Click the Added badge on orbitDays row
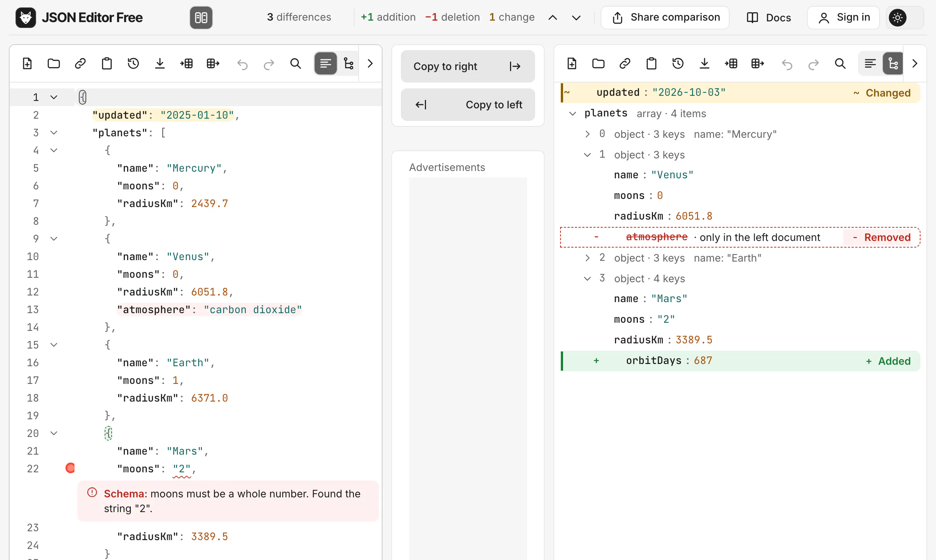This screenshot has width=936, height=560. (x=888, y=361)
